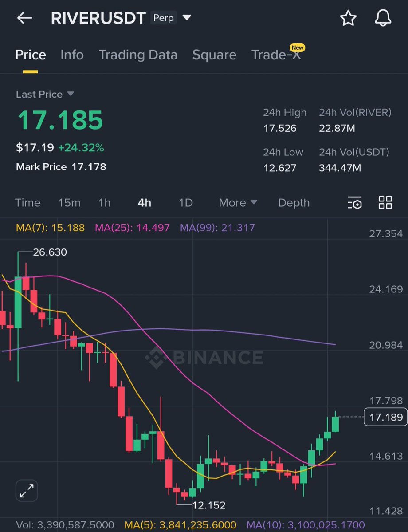408x532 pixels.
Task: Open chart indicator settings icon
Action: 355,202
